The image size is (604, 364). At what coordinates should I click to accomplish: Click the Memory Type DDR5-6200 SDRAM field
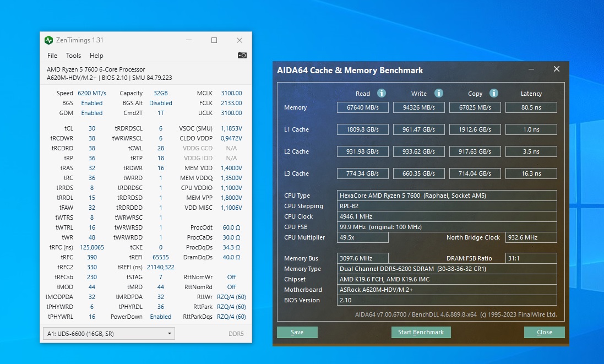[447, 269]
